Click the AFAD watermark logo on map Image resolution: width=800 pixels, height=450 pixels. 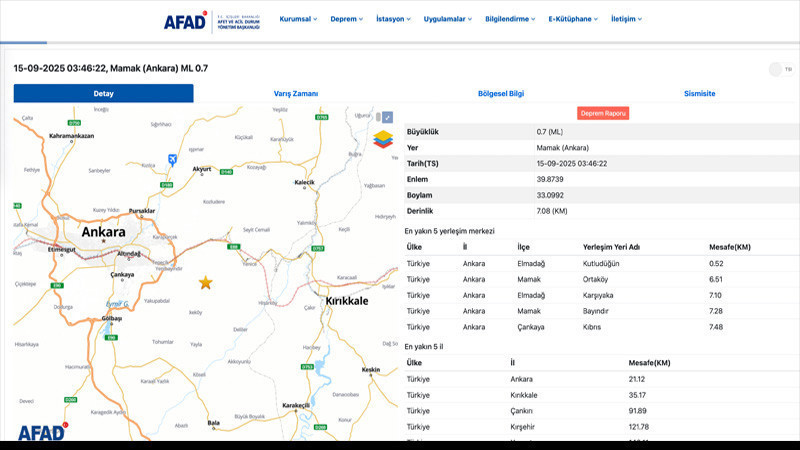click(x=41, y=432)
